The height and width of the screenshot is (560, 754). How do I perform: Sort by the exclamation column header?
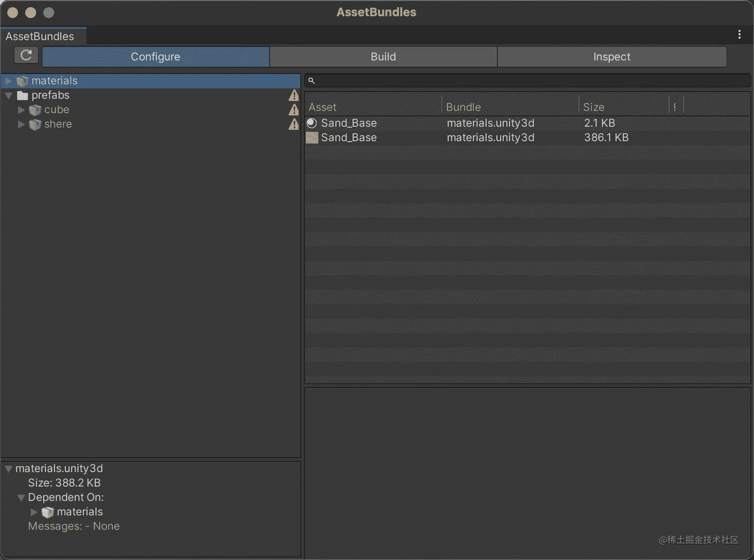tap(675, 107)
